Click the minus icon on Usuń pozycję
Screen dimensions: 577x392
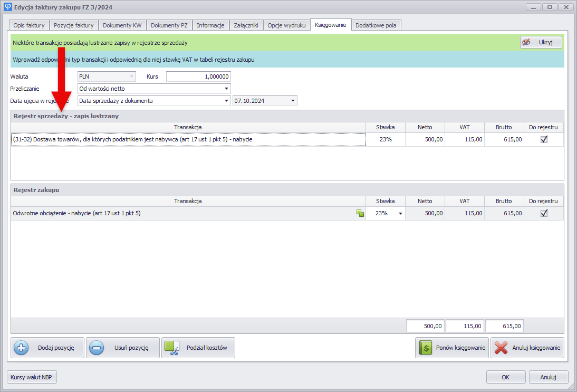coord(97,348)
